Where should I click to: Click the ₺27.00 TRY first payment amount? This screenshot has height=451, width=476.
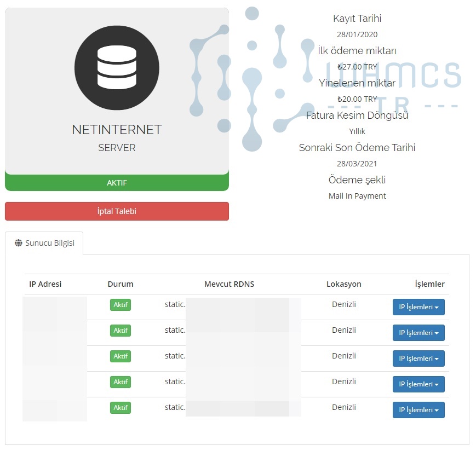[357, 67]
